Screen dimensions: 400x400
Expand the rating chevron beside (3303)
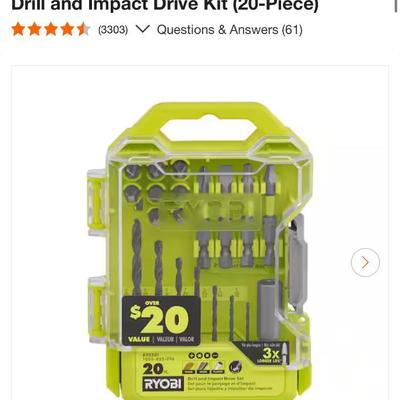[143, 29]
